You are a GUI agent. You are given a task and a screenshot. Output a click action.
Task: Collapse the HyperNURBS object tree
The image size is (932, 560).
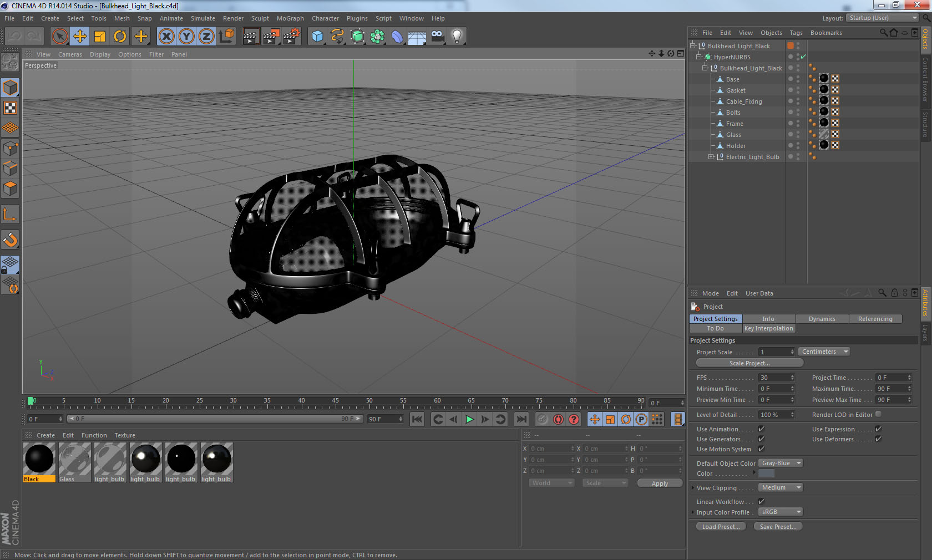[698, 57]
